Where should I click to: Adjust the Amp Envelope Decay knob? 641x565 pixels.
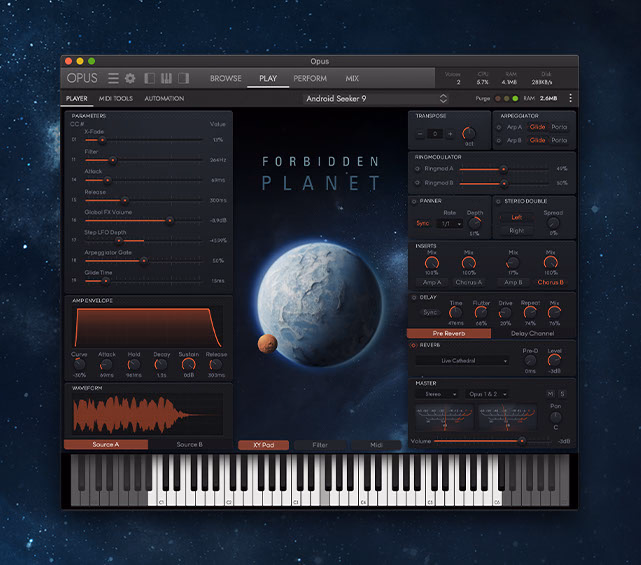pos(161,364)
